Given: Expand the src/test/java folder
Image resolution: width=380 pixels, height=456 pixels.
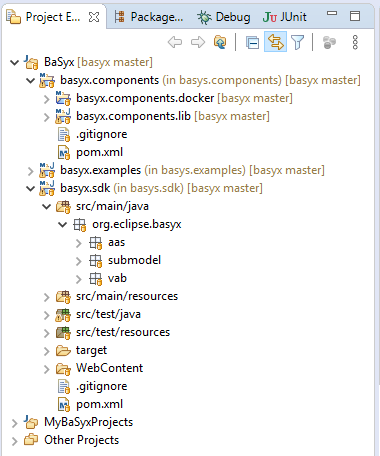Looking at the screenshot, I should (46, 315).
